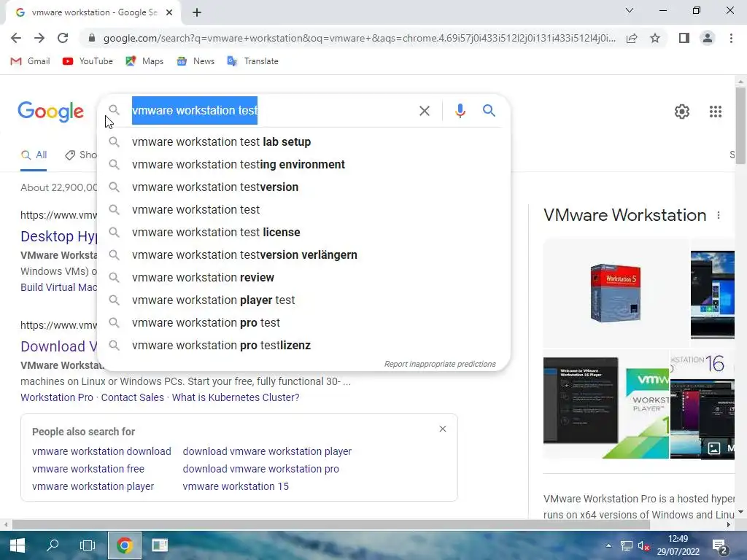
Task: Clear the search box with X
Action: coord(425,111)
